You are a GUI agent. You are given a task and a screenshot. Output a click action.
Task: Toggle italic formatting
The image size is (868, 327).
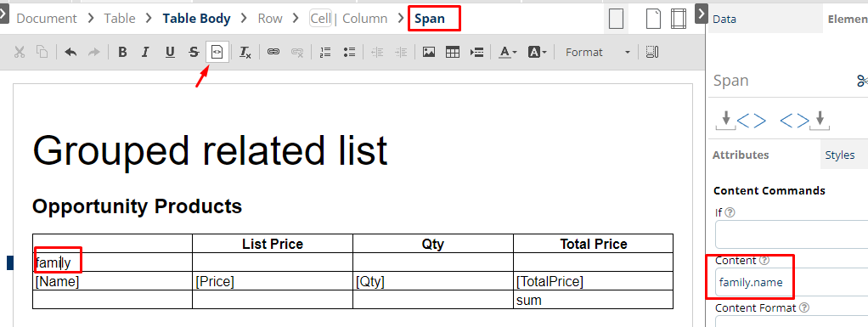145,52
